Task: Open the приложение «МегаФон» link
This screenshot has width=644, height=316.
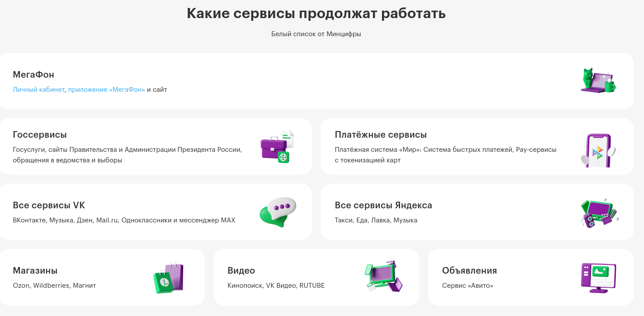Action: point(106,90)
